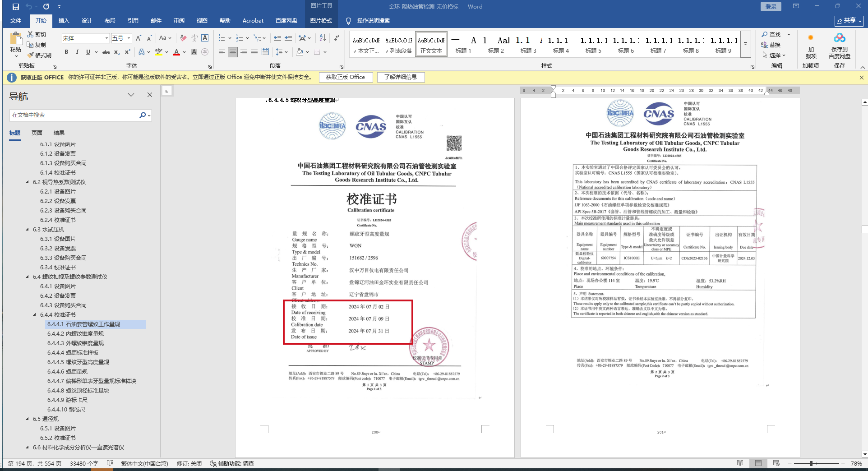Viewport: 868px width, 471px height.
Task: Justify paragraph text
Action: 254,52
